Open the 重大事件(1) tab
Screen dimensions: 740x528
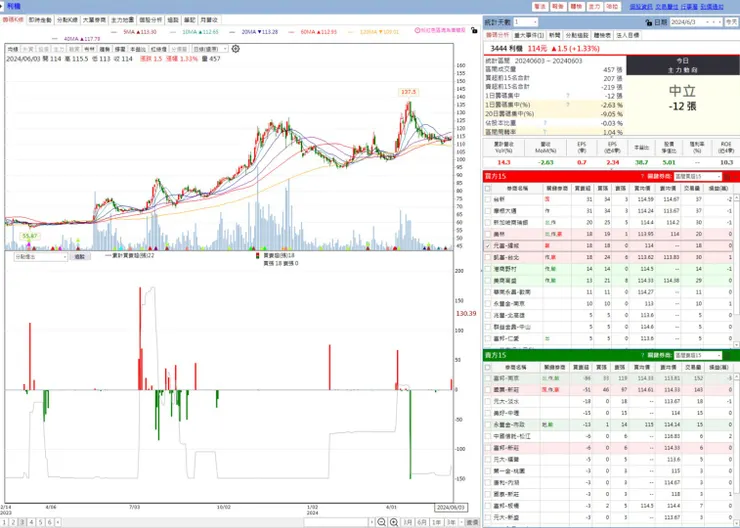tap(529, 35)
